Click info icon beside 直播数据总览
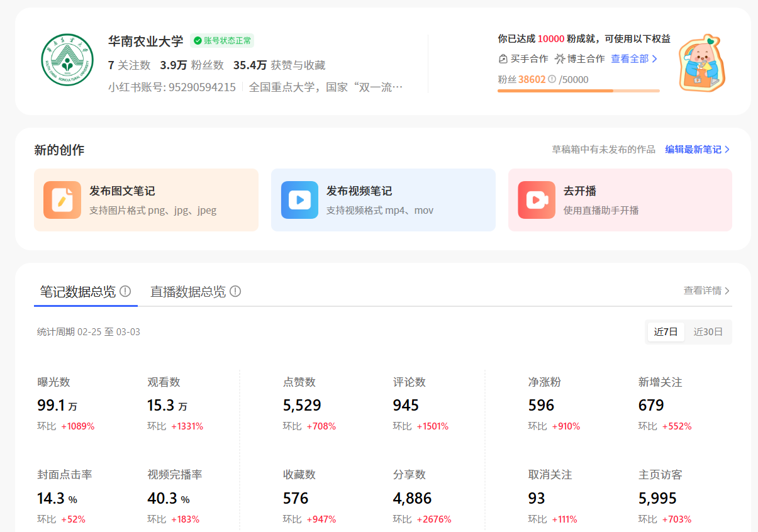Image resolution: width=758 pixels, height=532 pixels. pos(235,291)
